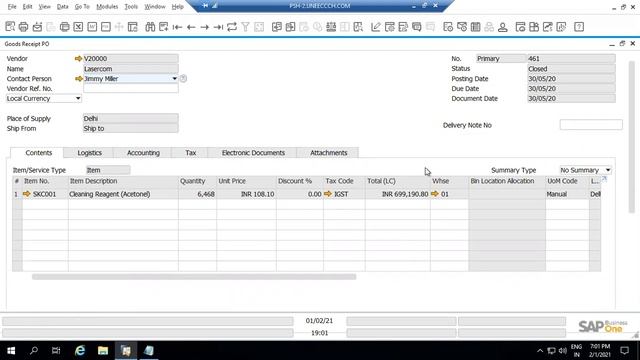Switch to the Tax tab
This screenshot has width=640, height=360.
191,153
